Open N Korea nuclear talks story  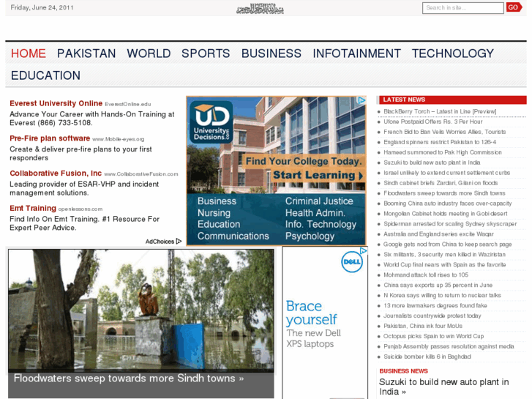point(442,295)
